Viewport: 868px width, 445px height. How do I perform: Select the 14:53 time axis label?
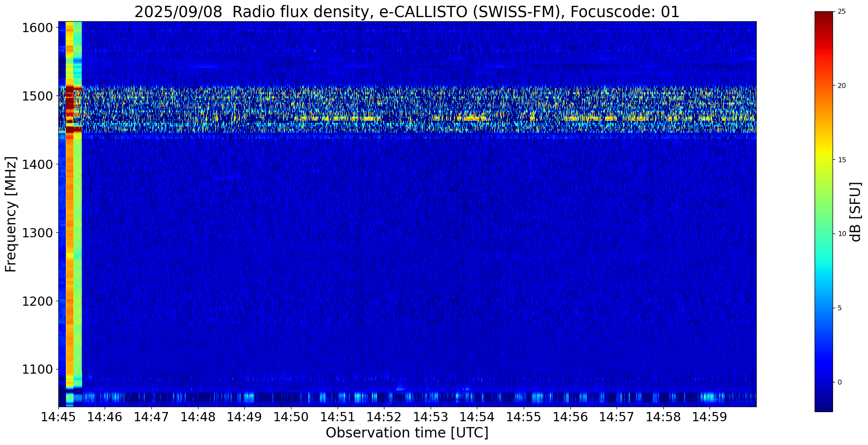pos(431,417)
